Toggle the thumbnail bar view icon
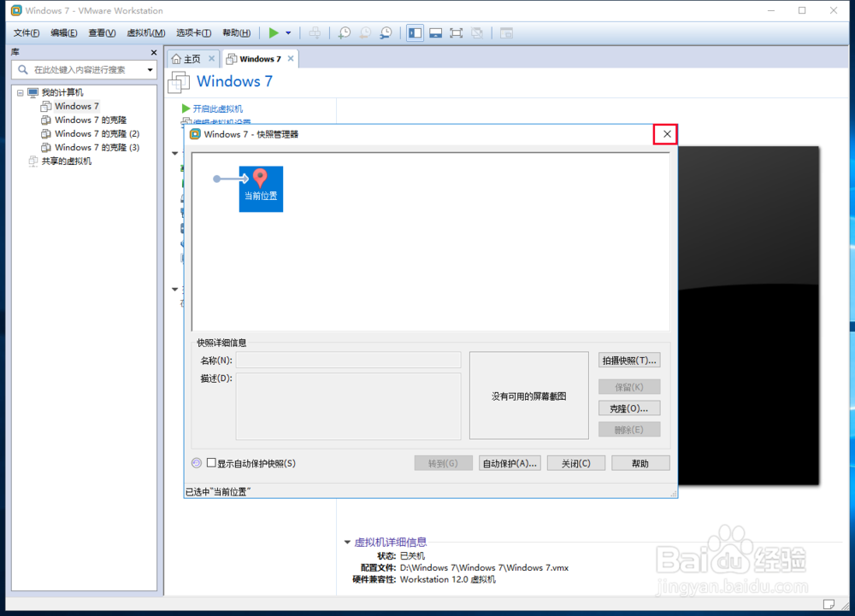The width and height of the screenshot is (855, 616). 436,33
